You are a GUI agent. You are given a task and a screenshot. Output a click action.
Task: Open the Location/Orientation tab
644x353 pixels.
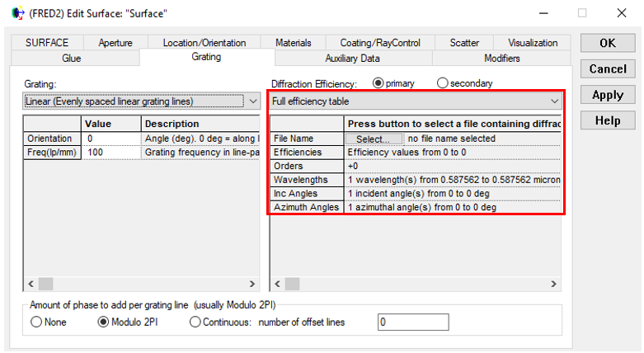(x=204, y=43)
